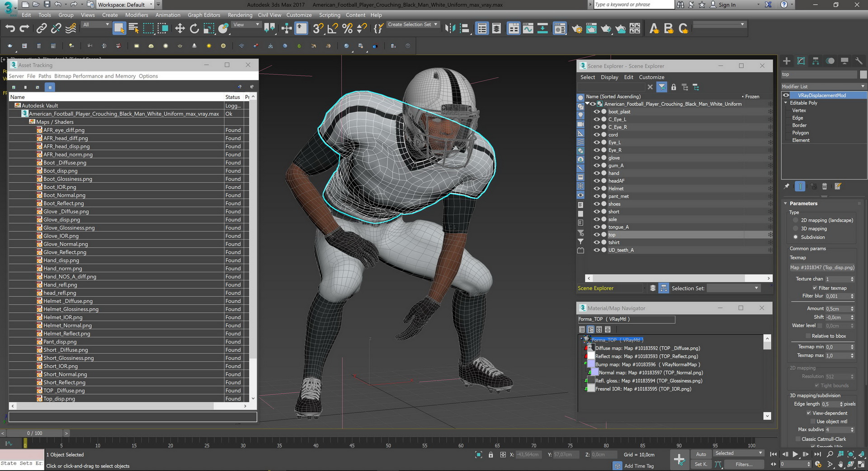Hide the boot_plast object eye icon
This screenshot has width=868, height=471.
pyautogui.click(x=597, y=112)
